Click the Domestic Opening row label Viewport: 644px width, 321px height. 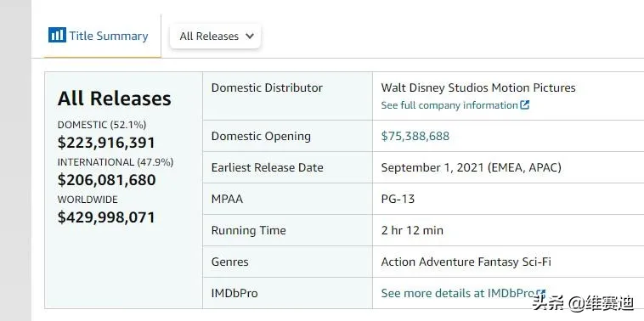click(261, 136)
